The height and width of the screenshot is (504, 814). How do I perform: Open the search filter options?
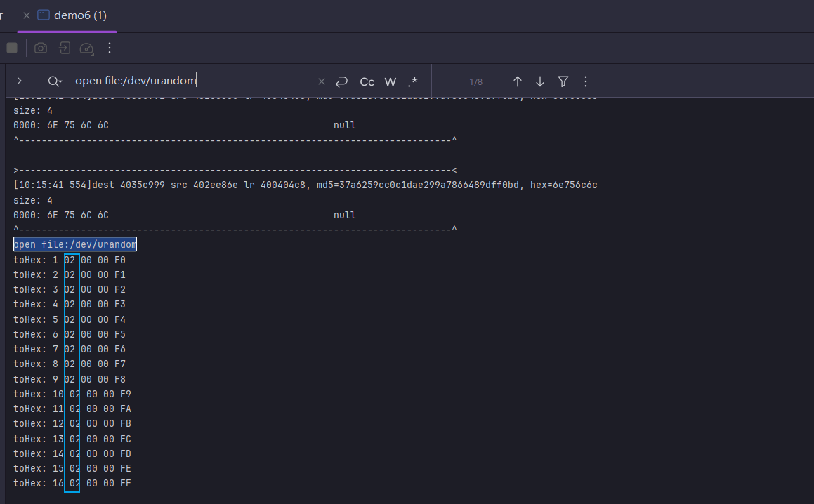tap(563, 81)
